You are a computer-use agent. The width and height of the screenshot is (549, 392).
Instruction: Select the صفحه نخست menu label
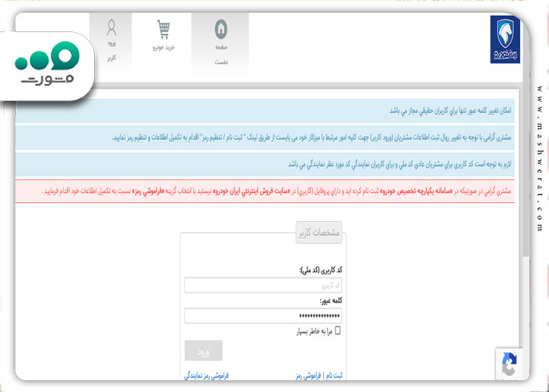click(221, 55)
